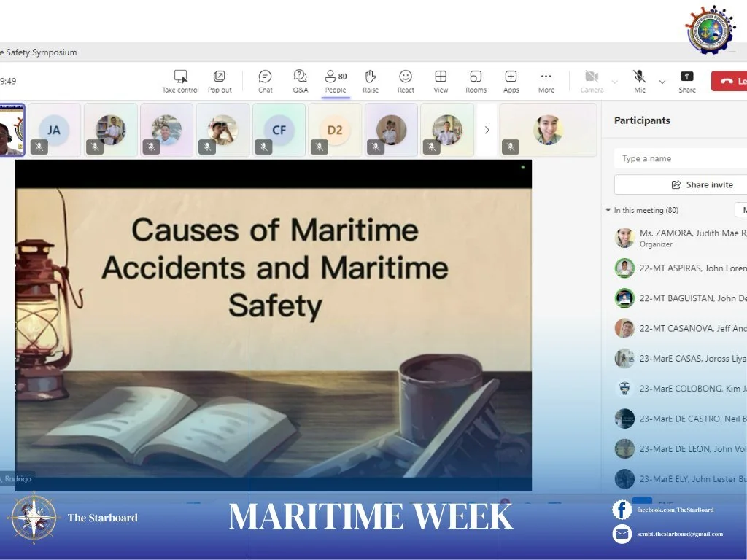
Task: Select the JA participant tile
Action: 54,130
